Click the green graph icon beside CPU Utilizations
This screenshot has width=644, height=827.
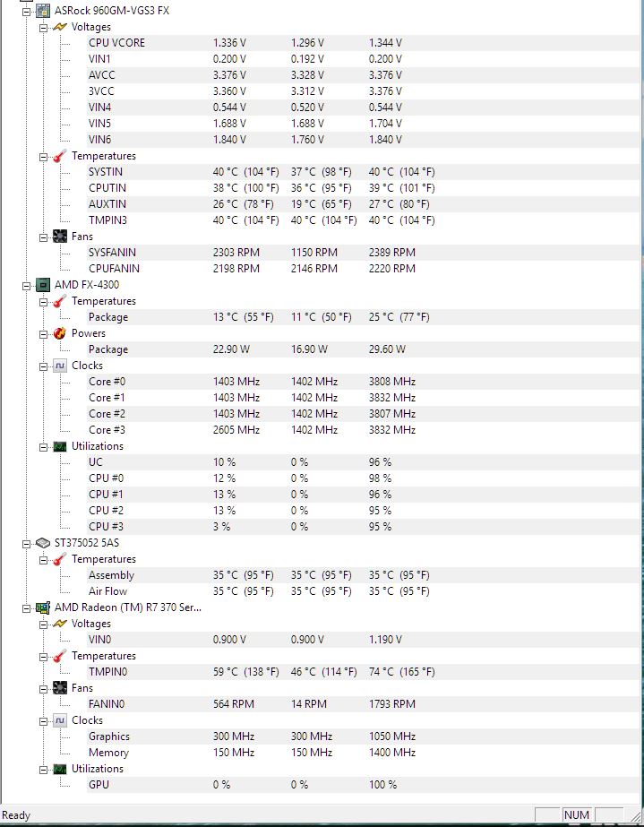[x=60, y=446]
